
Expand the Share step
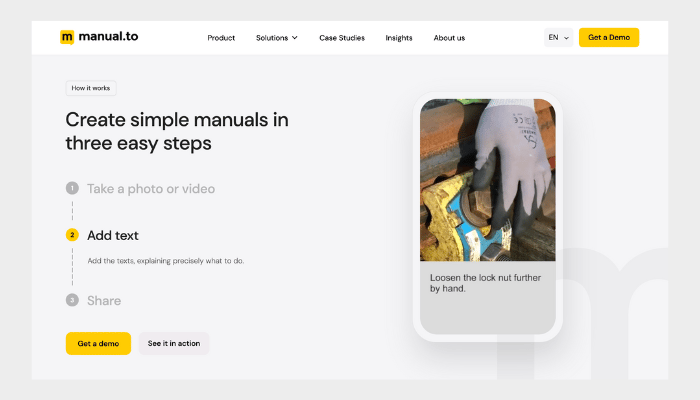[x=104, y=300]
